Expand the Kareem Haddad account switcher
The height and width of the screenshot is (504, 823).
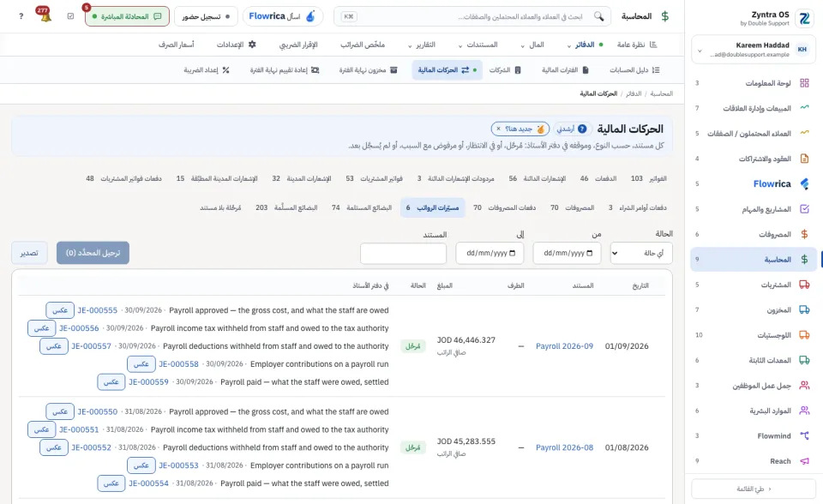(700, 51)
